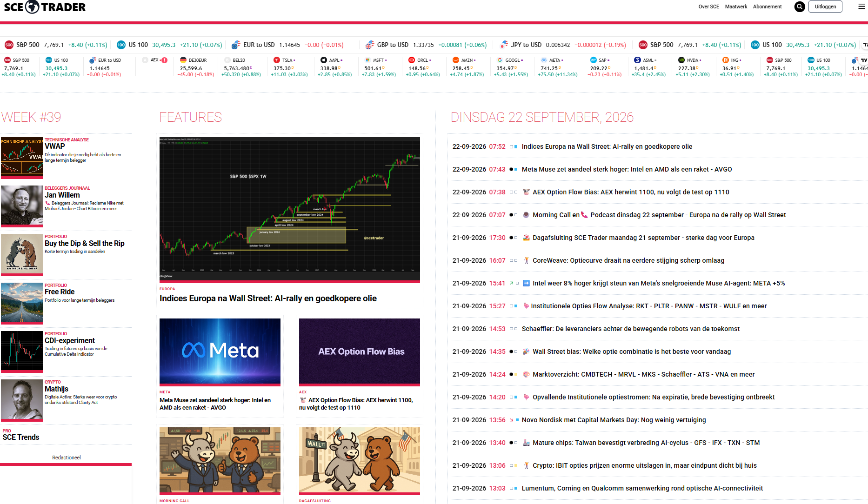Open the Opvallende Institutionele optiestromen headline
The height and width of the screenshot is (504, 868).
pos(654,397)
